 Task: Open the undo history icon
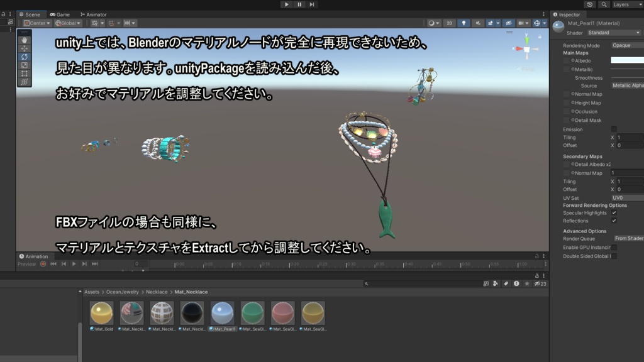[590, 4]
